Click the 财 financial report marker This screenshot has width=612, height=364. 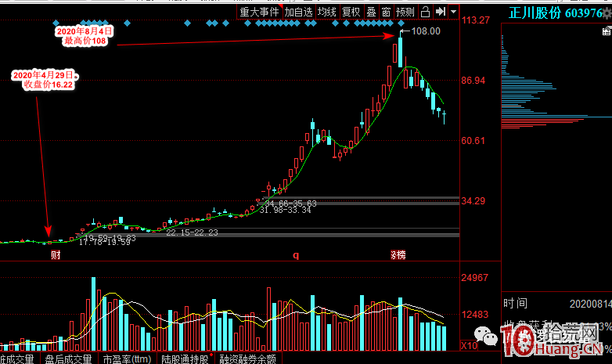(56, 255)
